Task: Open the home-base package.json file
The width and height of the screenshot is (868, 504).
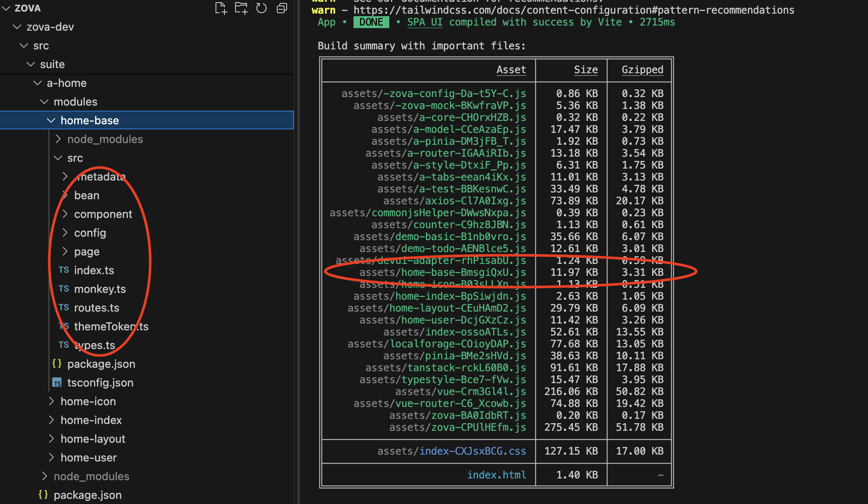Action: pos(101,364)
